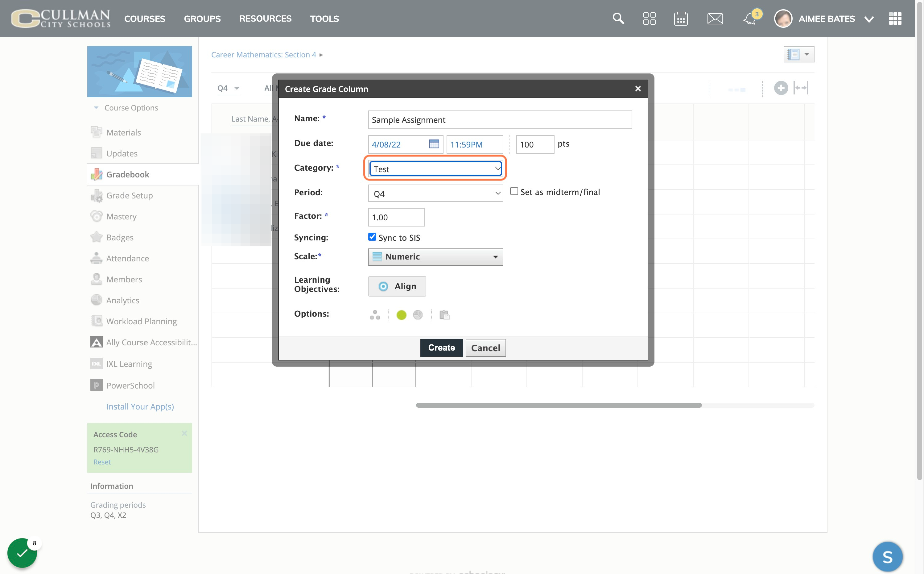Open the RESOURCES menu
Screen dimensions: 924x574
click(x=265, y=19)
